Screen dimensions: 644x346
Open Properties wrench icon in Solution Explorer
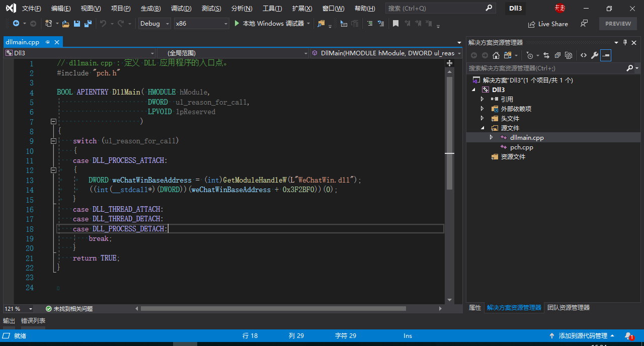pyautogui.click(x=594, y=55)
